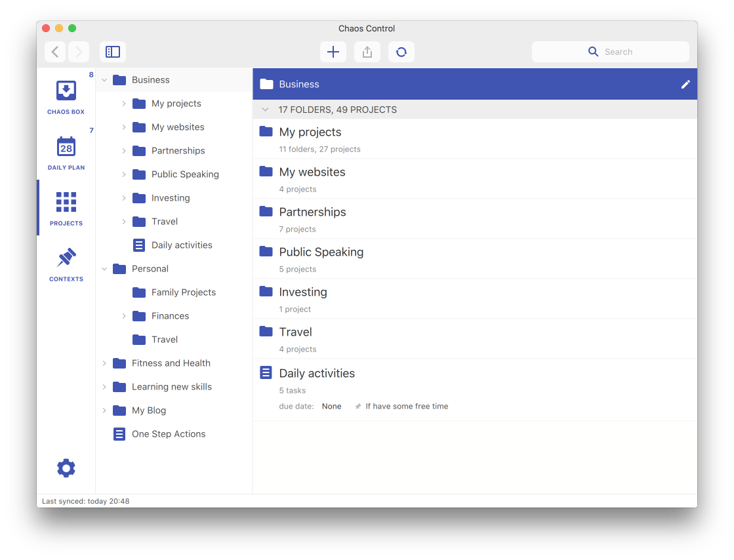Collapse the Business folder in tree
734x560 pixels.
[104, 80]
